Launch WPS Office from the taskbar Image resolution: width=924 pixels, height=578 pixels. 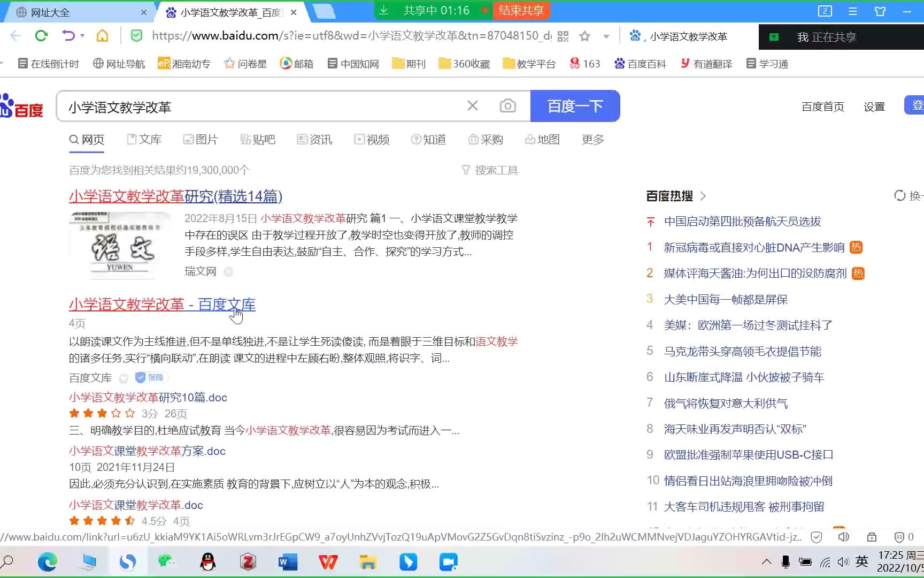[328, 562]
